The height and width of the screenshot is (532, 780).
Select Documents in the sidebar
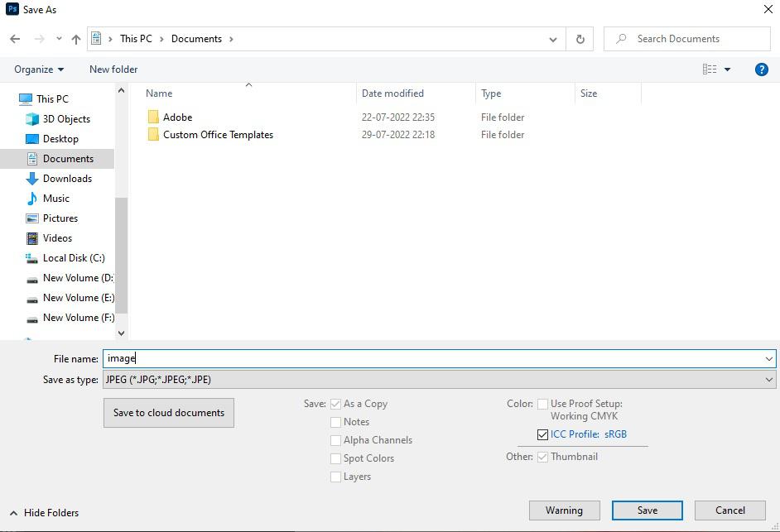pyautogui.click(x=57, y=159)
